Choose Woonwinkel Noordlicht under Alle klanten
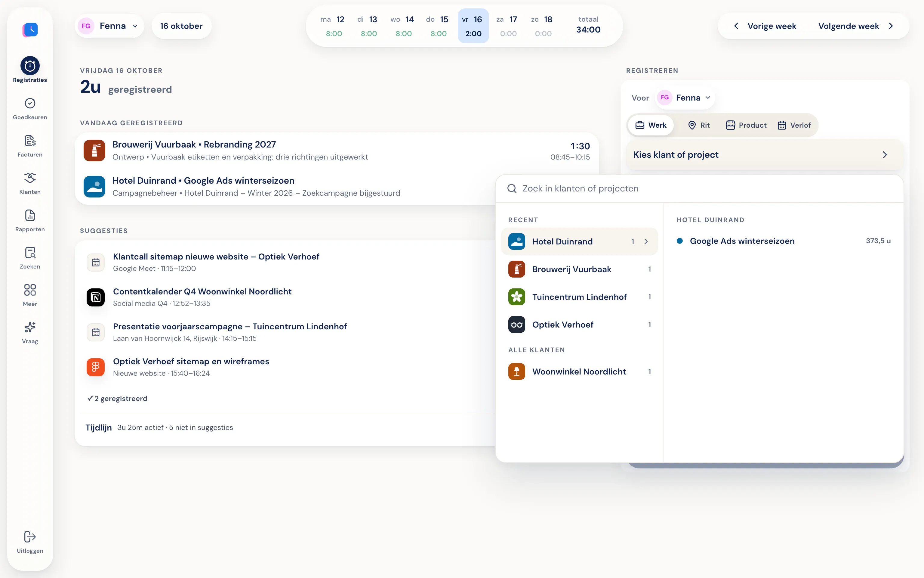This screenshot has height=578, width=924. tap(579, 371)
